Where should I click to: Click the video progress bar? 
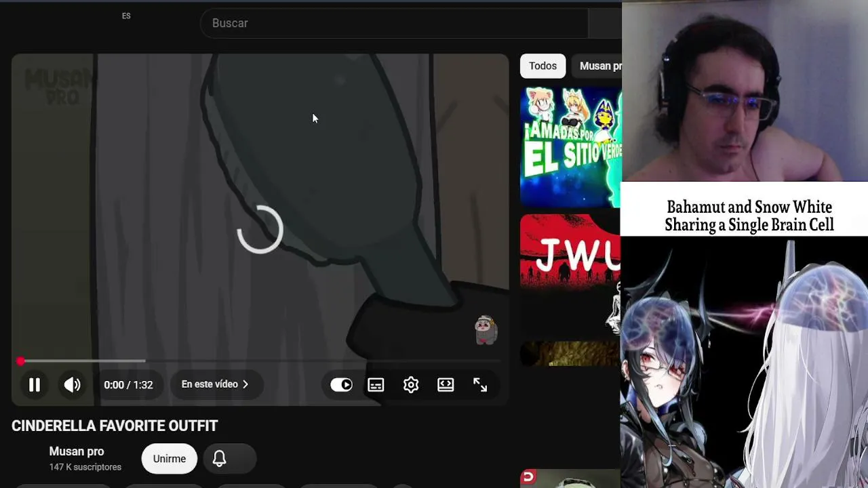click(260, 361)
